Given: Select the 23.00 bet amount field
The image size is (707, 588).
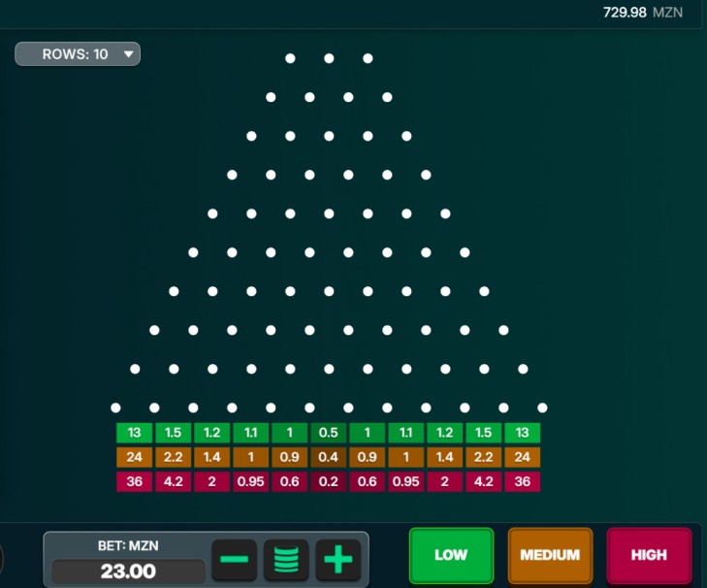Looking at the screenshot, I should 129,572.
